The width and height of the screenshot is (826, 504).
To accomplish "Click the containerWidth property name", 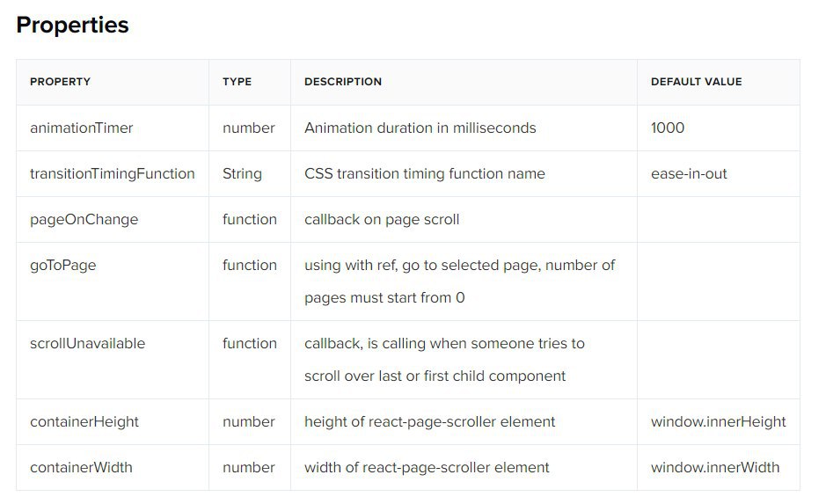I will click(81, 467).
